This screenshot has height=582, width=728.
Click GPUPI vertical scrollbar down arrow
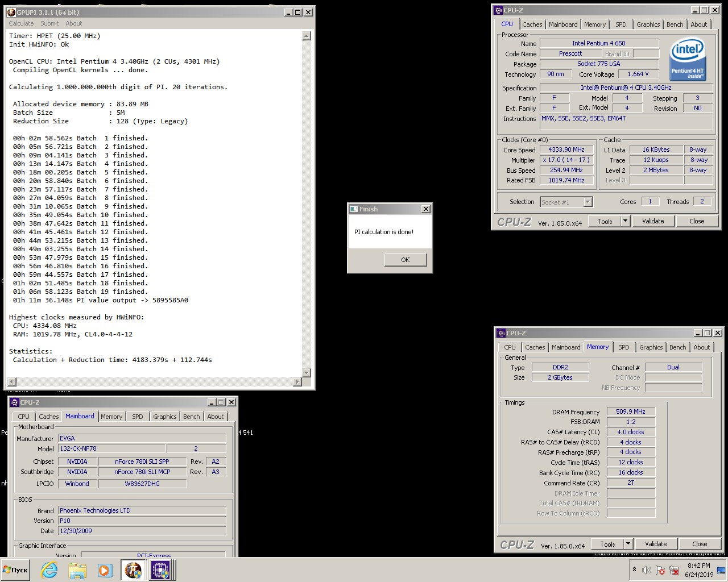307,373
